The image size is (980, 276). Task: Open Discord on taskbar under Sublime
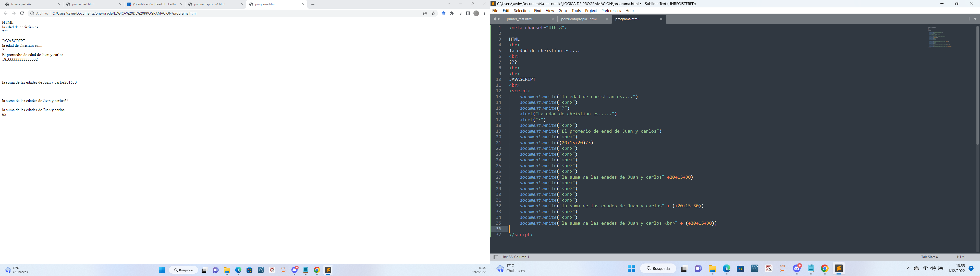797,269
